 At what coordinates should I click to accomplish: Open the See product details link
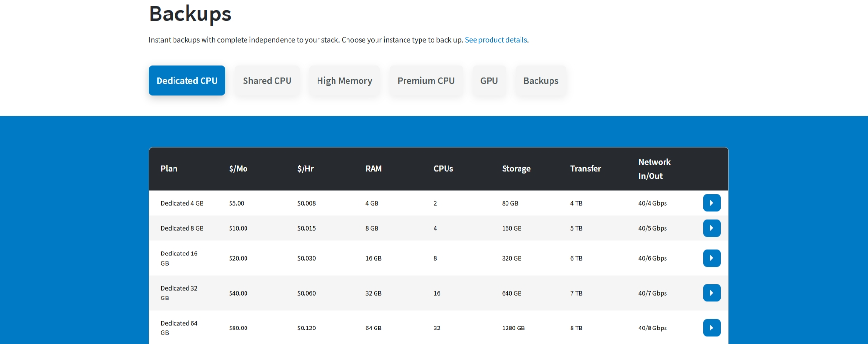pos(496,40)
